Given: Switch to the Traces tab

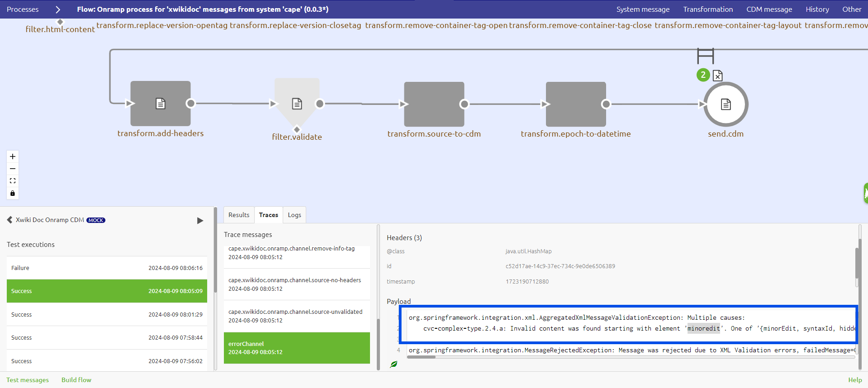Looking at the screenshot, I should point(269,215).
